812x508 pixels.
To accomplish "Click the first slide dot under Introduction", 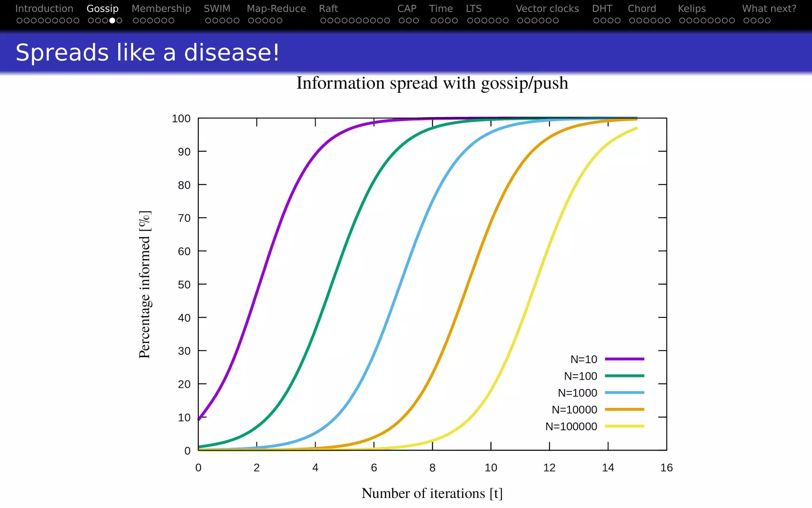I will pyautogui.click(x=19, y=21).
